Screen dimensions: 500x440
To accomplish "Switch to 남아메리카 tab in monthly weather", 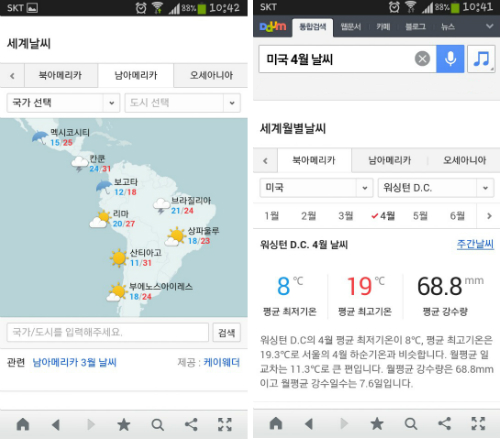I will (389, 160).
